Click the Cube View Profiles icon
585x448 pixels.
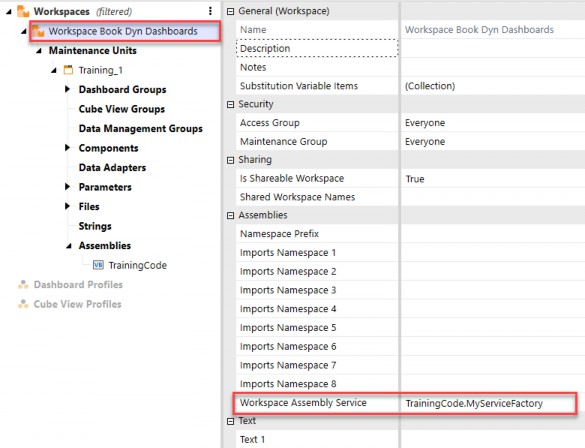click(x=23, y=304)
